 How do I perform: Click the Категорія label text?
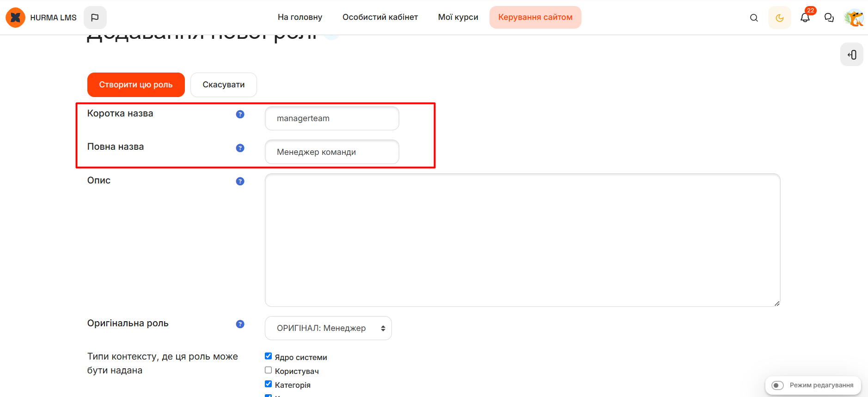click(293, 385)
